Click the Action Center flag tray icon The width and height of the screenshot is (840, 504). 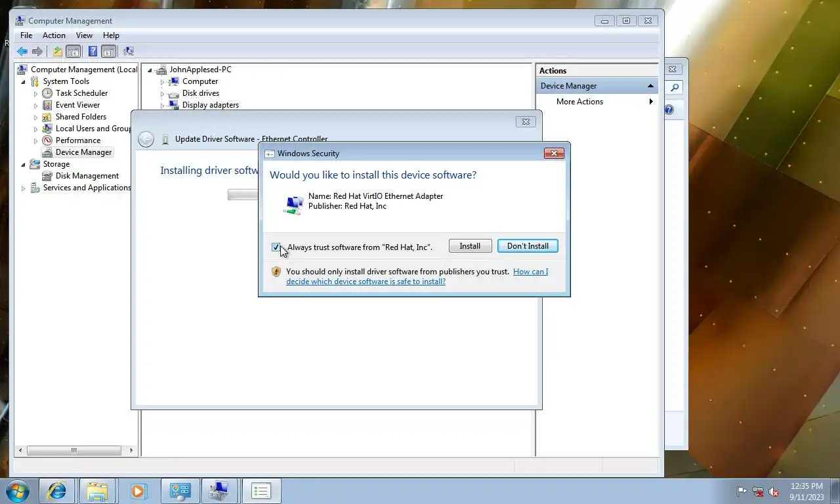click(x=742, y=492)
